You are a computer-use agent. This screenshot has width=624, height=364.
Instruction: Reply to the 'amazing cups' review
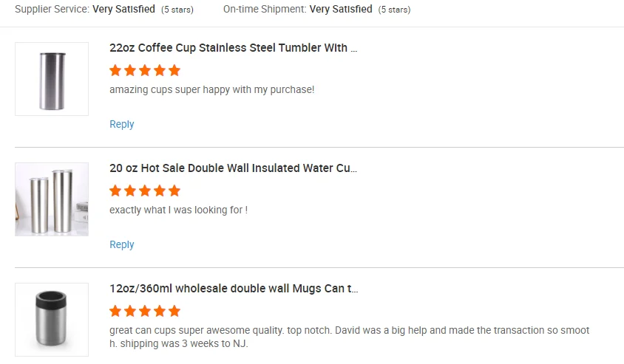(121, 124)
